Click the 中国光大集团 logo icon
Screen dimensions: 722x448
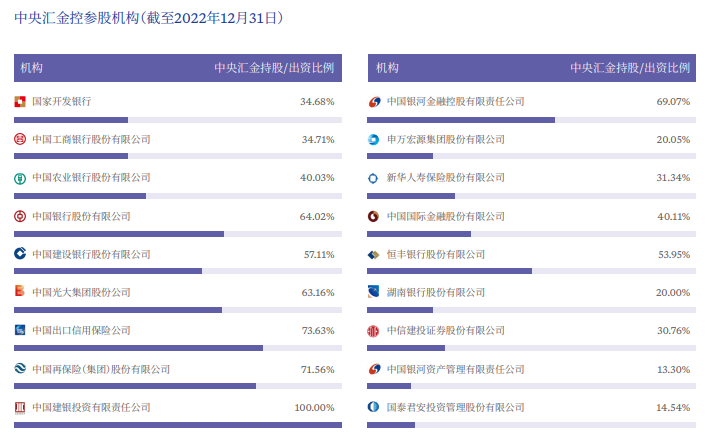20,291
